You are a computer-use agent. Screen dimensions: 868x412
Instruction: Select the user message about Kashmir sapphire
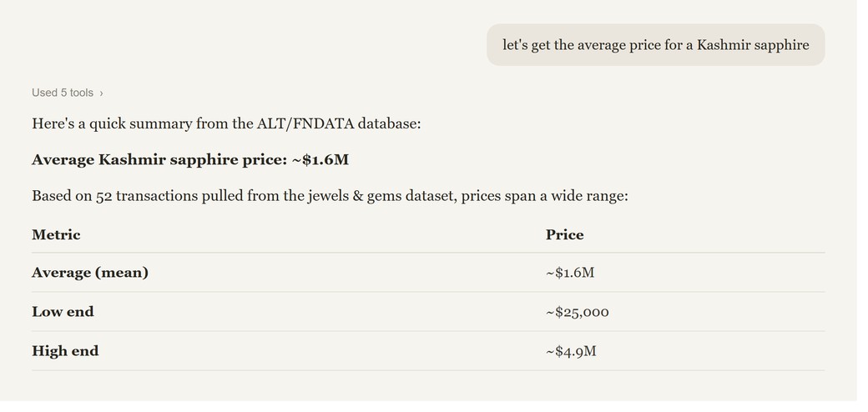(655, 45)
